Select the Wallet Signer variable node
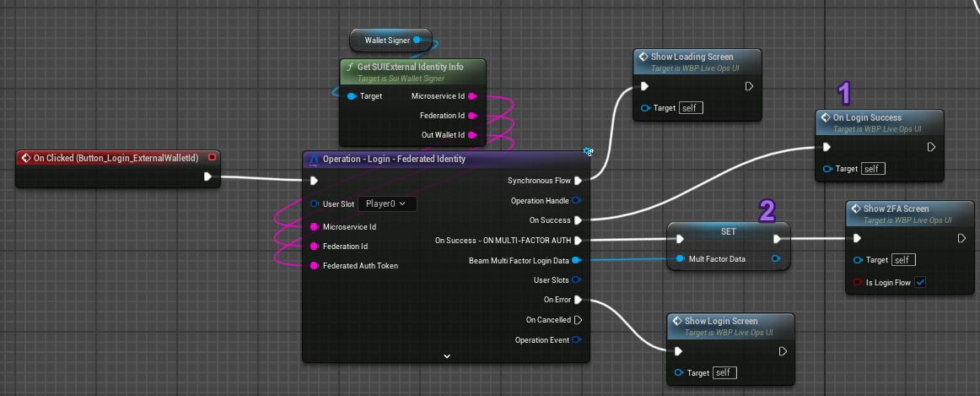 (x=388, y=40)
